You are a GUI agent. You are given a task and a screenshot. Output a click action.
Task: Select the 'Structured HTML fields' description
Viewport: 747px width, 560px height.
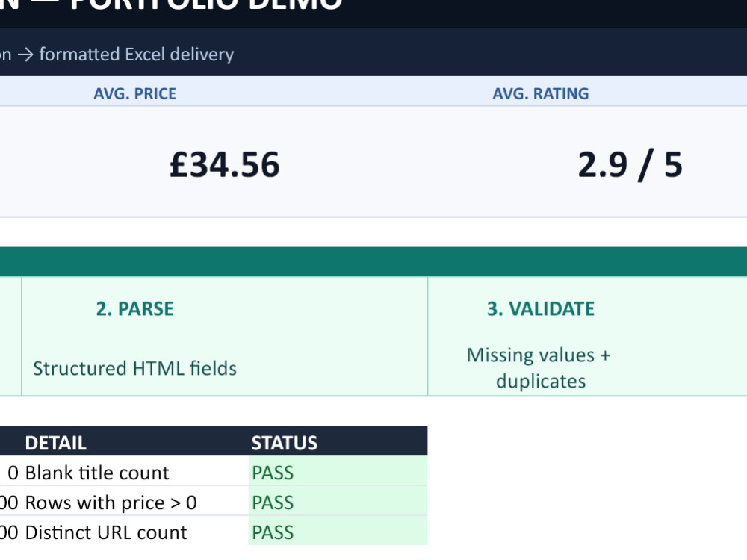pos(134,369)
